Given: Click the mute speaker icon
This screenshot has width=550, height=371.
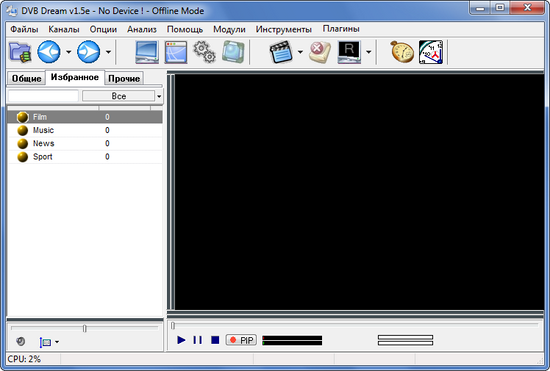Looking at the screenshot, I should pyautogui.click(x=21, y=341).
